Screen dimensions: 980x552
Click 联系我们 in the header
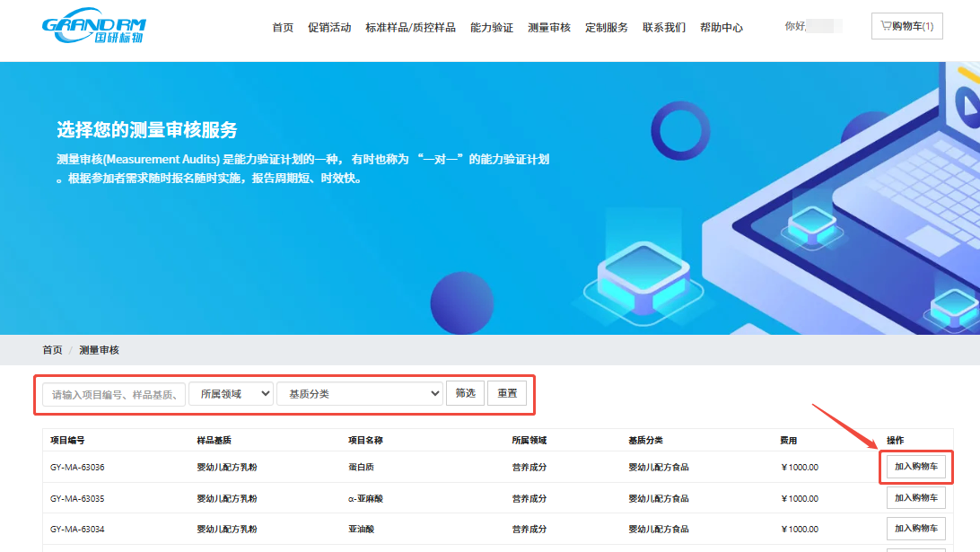coord(664,28)
